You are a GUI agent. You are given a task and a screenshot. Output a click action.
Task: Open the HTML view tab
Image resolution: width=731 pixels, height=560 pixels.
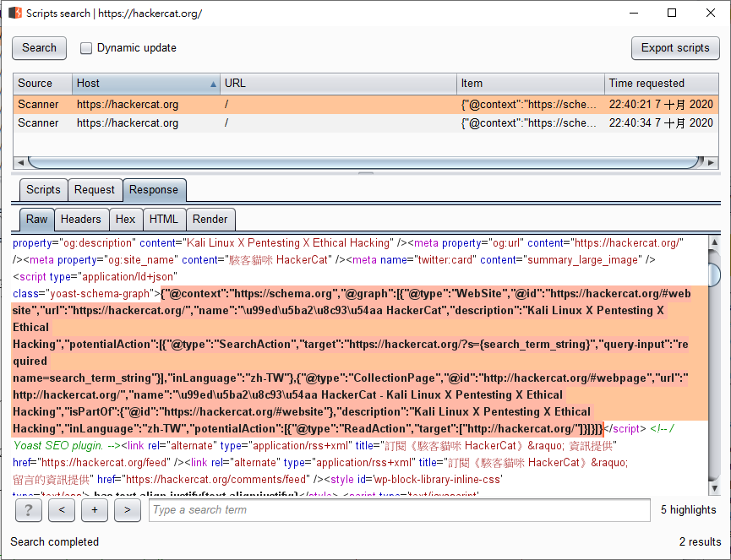(164, 220)
